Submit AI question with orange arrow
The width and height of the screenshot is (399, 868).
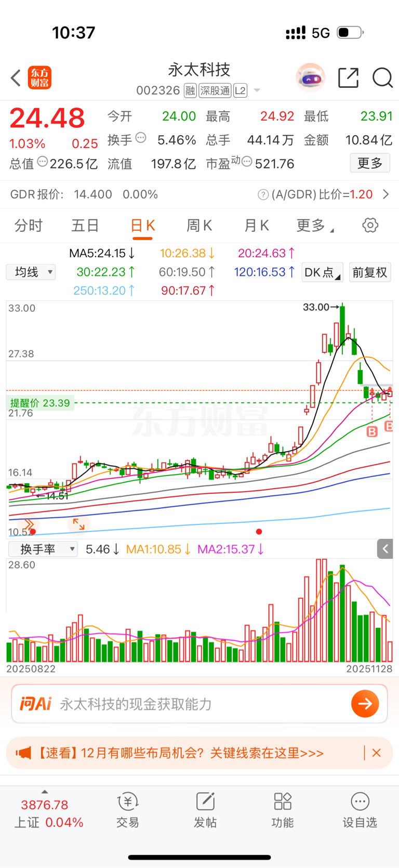pyautogui.click(x=365, y=704)
